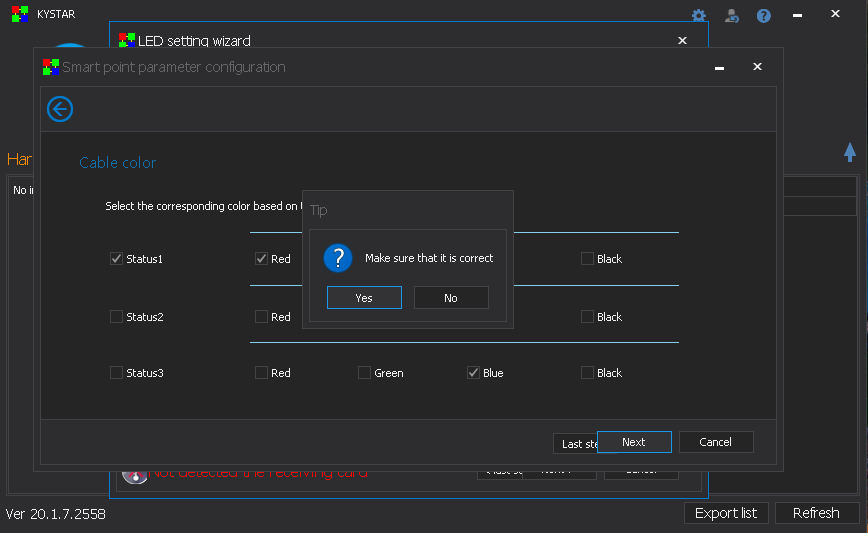The width and height of the screenshot is (868, 533).
Task: Check the Status3 checkbox
Action: coord(116,373)
